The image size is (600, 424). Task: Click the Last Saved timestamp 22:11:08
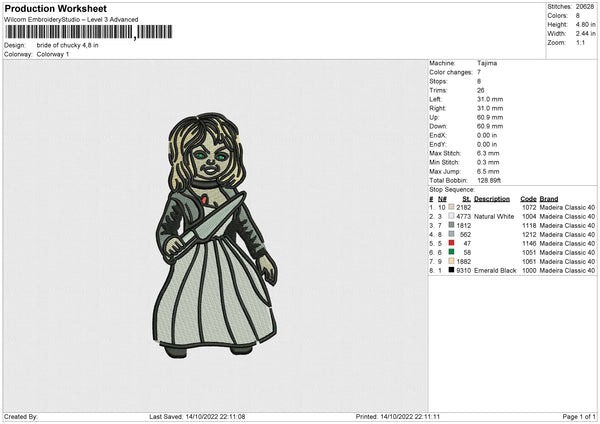231,416
